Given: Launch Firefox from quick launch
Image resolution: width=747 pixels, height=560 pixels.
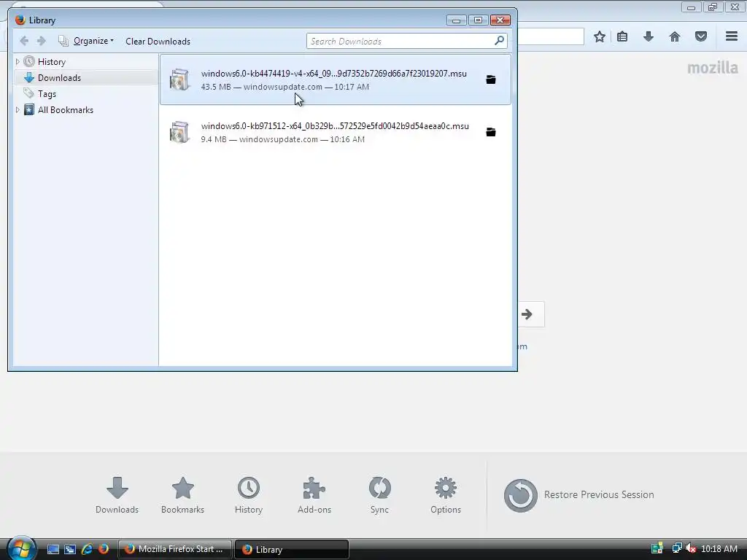Looking at the screenshot, I should coord(104,549).
